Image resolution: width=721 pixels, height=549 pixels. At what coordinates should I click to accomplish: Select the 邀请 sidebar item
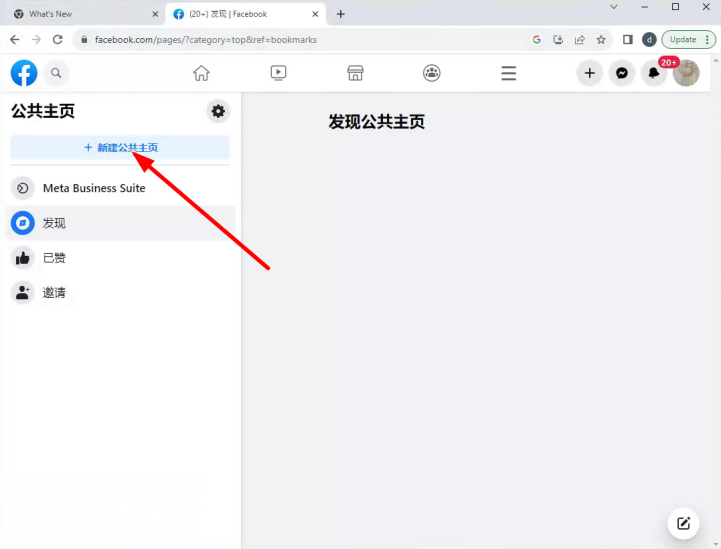tap(120, 292)
